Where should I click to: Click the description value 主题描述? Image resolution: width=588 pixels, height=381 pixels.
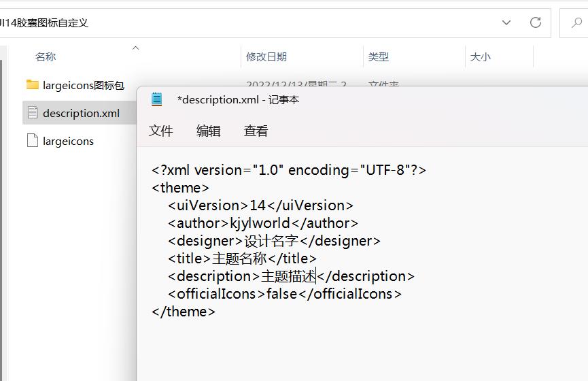click(x=288, y=276)
